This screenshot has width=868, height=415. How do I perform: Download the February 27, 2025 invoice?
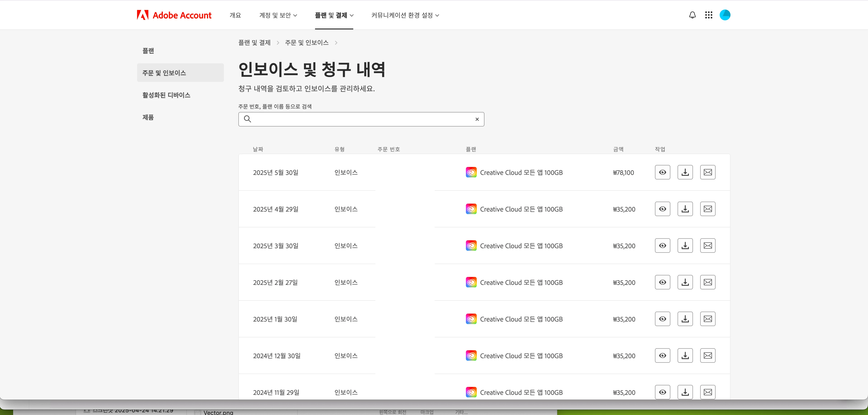pos(685,282)
